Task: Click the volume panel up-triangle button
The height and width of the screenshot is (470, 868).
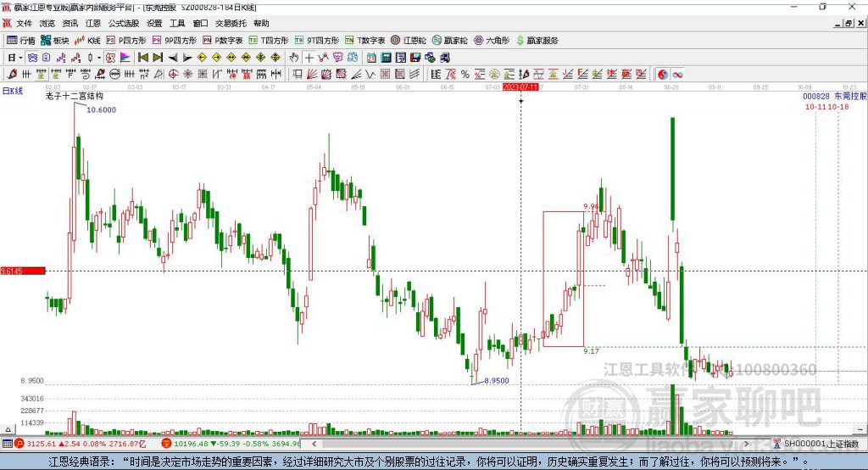Action: pyautogui.click(x=8, y=429)
